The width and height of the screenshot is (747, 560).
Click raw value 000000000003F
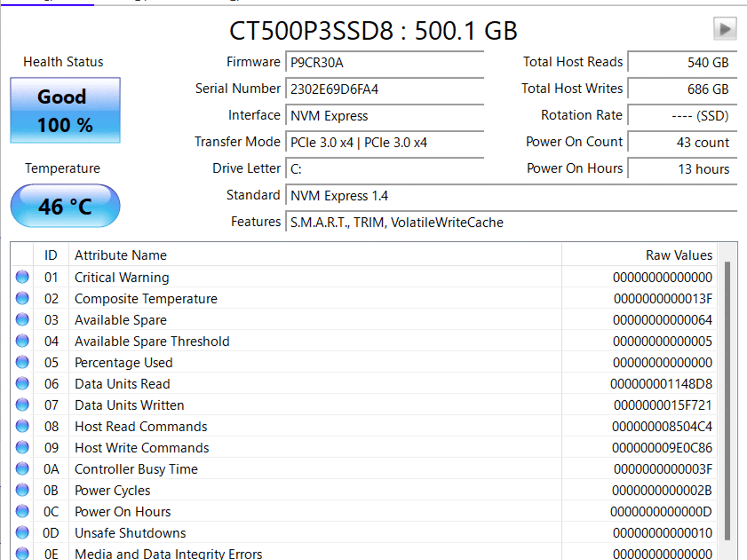[x=663, y=469]
